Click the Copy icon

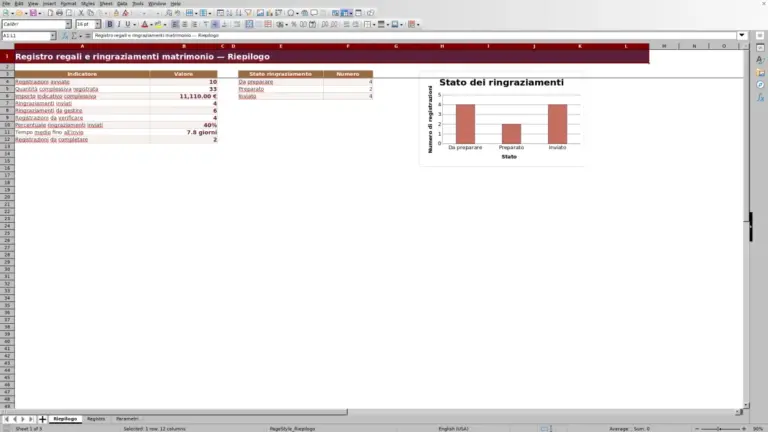coord(90,13)
